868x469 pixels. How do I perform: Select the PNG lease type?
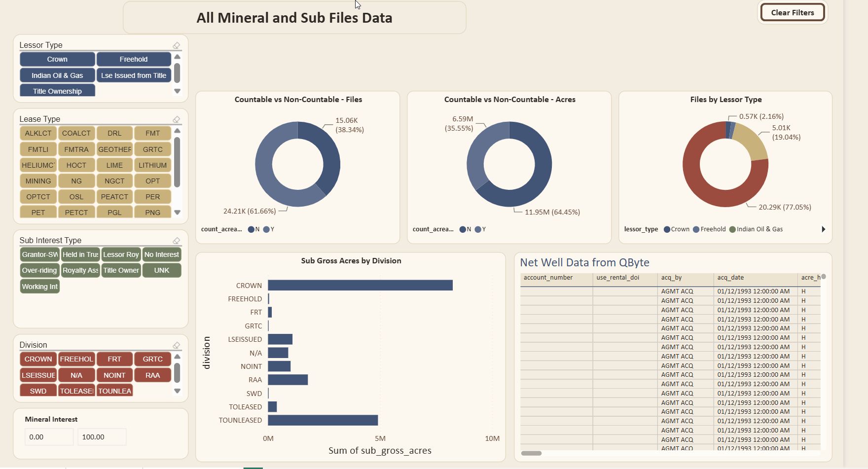coord(152,213)
